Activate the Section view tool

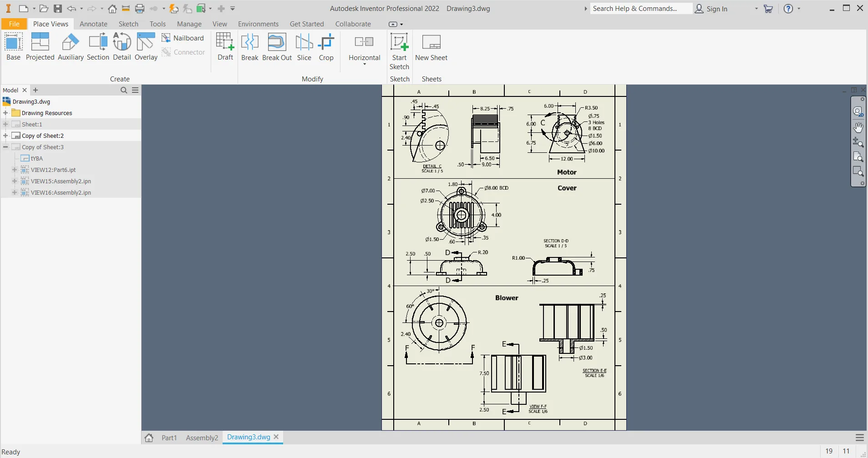coord(98,46)
